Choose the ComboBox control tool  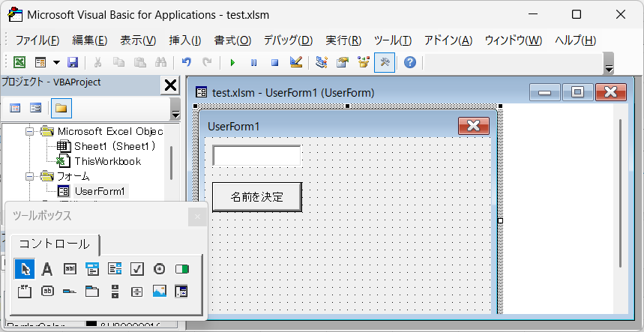coord(92,269)
